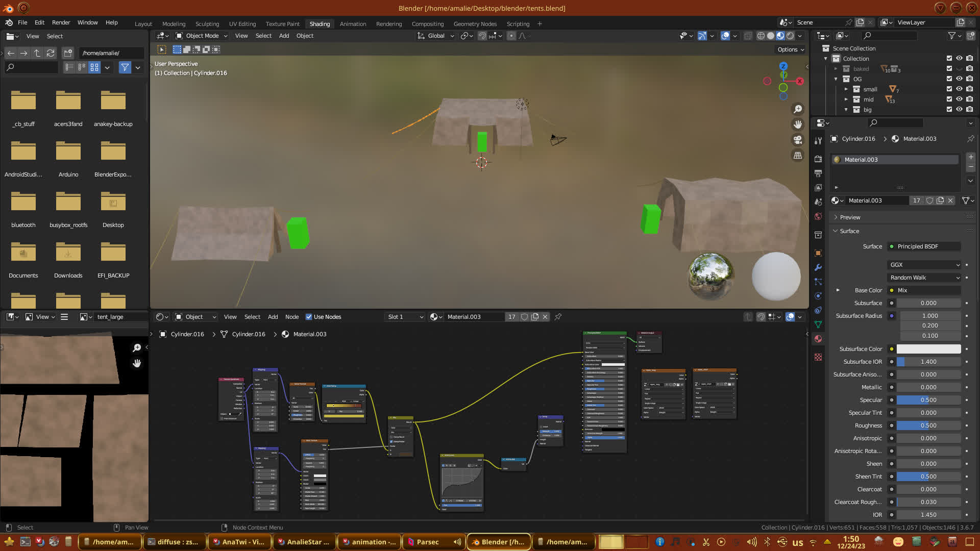Open Material properties tab icon
Screen dimensions: 980x551
tap(818, 339)
